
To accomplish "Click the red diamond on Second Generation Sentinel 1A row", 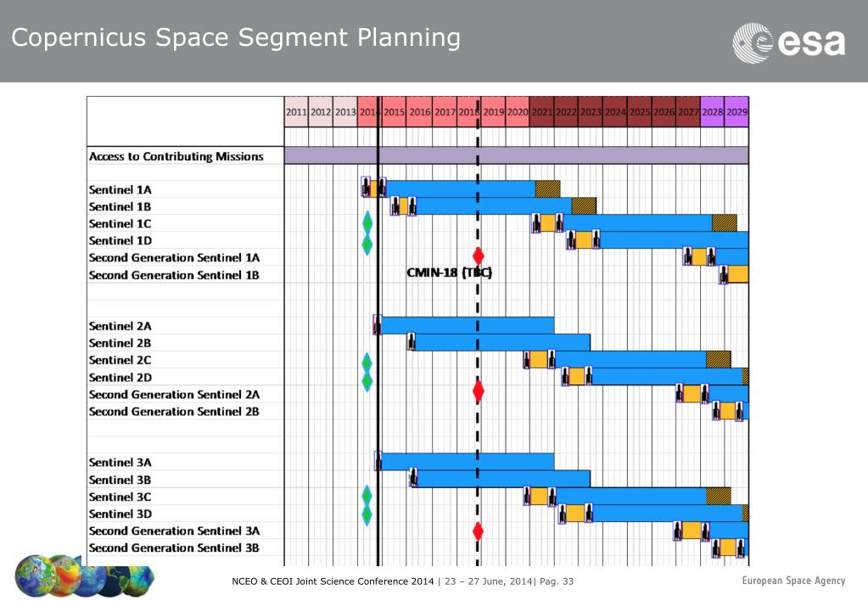I will [479, 256].
